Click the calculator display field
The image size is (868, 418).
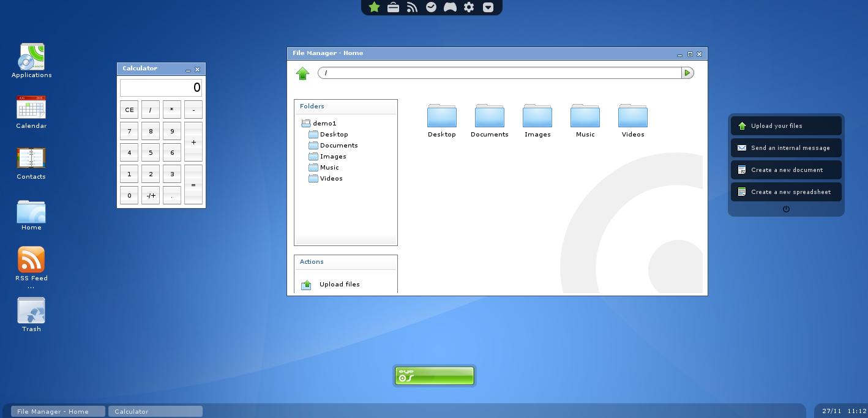point(161,88)
